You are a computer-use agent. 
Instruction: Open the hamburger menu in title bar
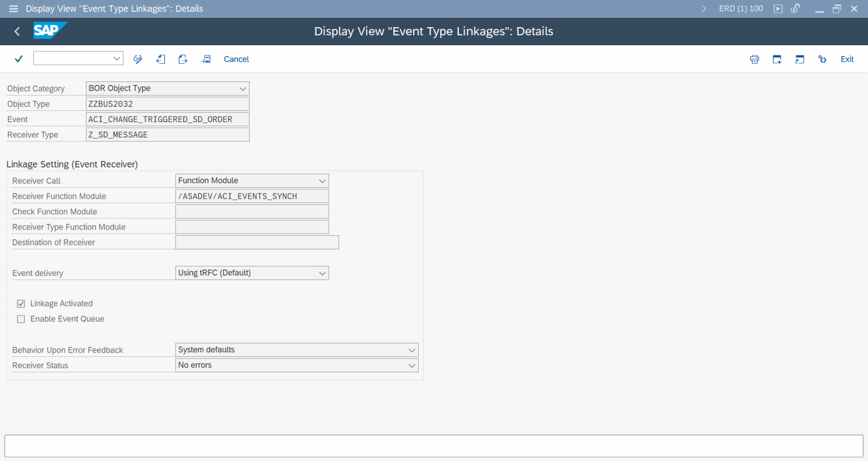[14, 8]
